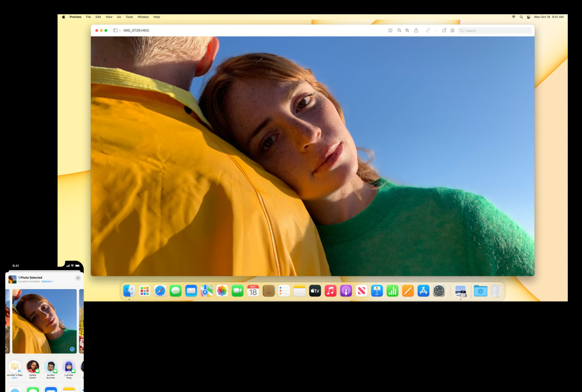582x392 pixels.
Task: Click the Rotate icon in Preview toolbar
Action: [444, 30]
